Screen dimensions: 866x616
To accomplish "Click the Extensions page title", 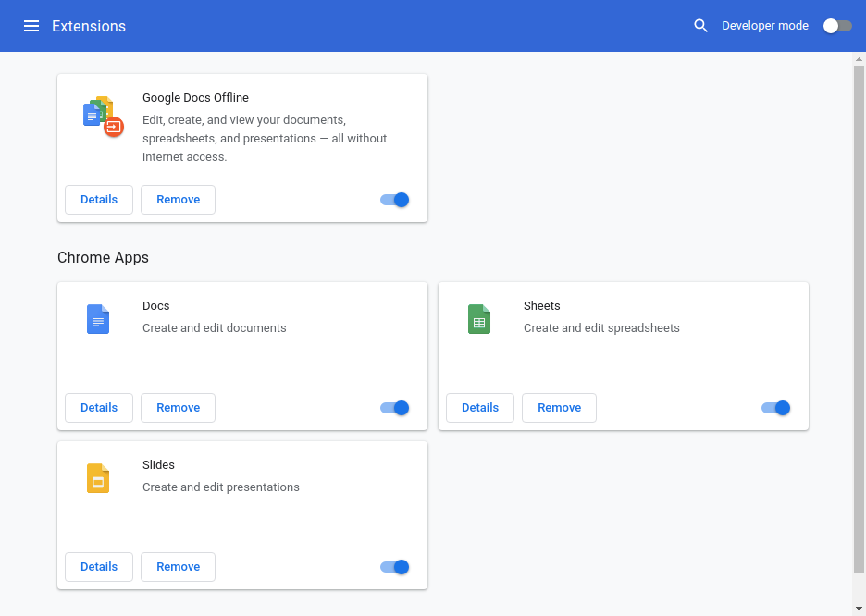I will pyautogui.click(x=89, y=26).
